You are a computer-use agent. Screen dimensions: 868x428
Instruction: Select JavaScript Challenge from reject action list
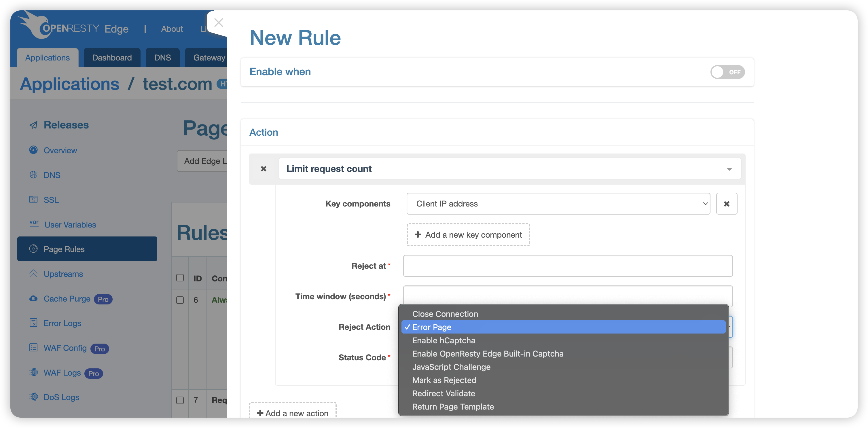(451, 367)
